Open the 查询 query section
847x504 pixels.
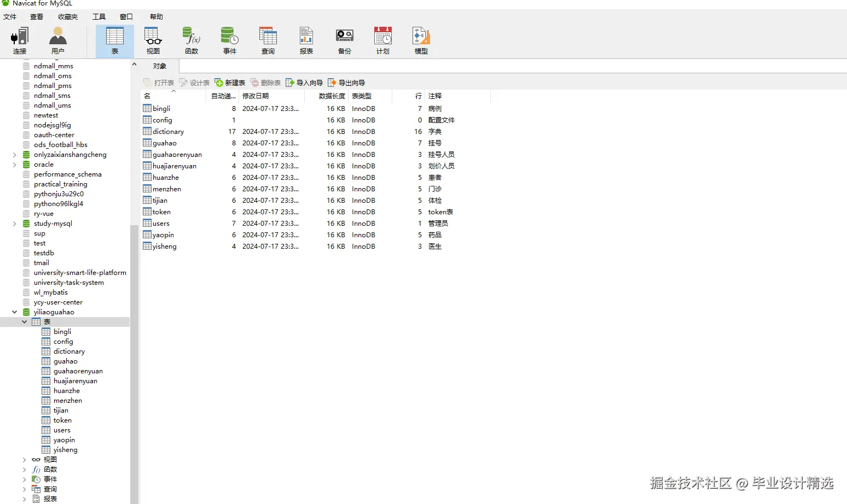click(x=268, y=41)
